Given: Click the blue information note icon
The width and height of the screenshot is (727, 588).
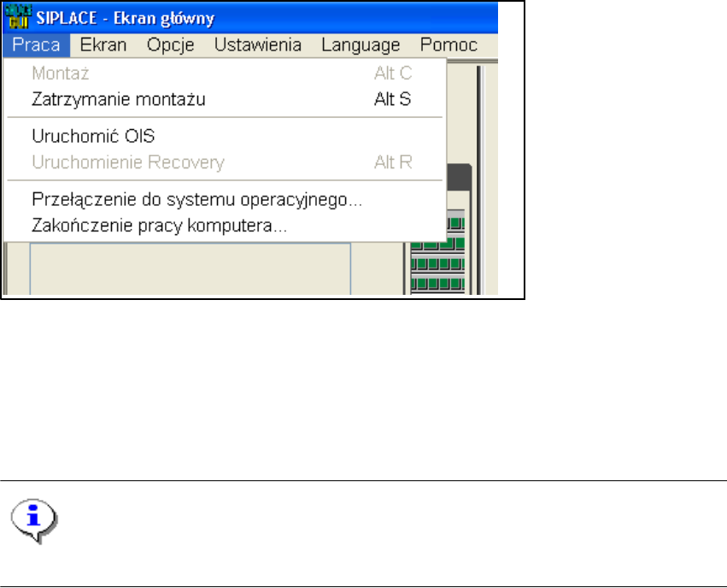Looking at the screenshot, I should coord(34,520).
